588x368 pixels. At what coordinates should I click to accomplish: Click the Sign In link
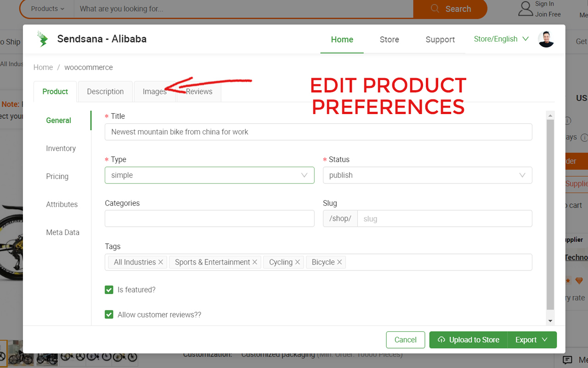544,4
